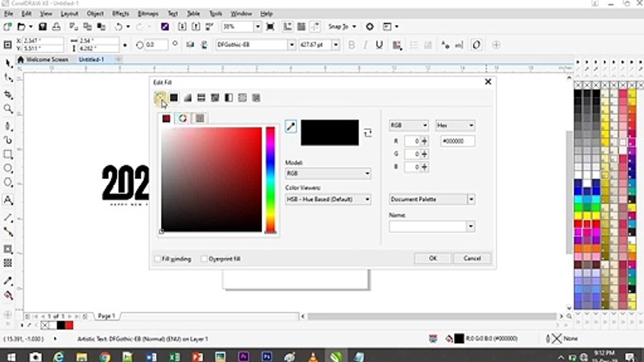The width and height of the screenshot is (644, 362).
Task: Open the font name DFGothic-EB dropdown
Action: tap(292, 45)
